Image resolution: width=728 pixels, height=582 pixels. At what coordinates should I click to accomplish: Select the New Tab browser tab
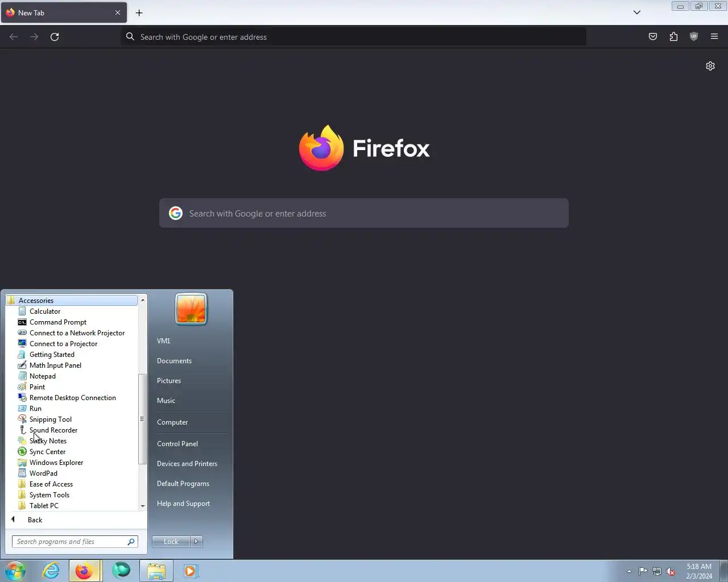[x=64, y=13]
